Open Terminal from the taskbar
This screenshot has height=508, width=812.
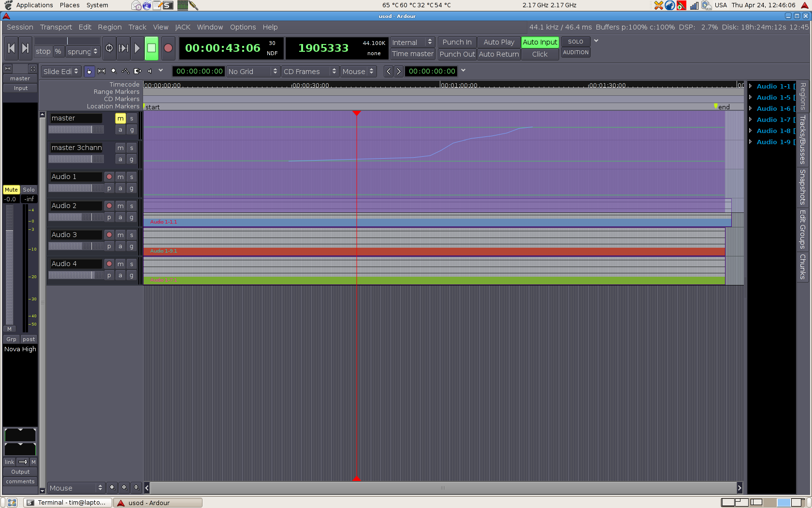click(68, 503)
